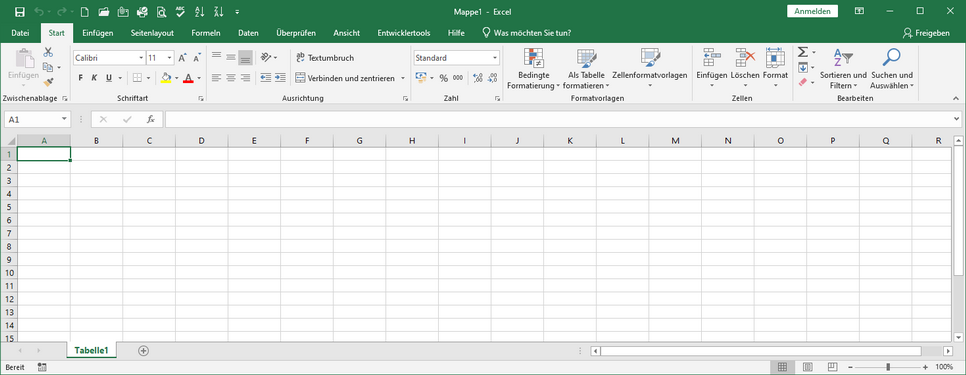Screen dimensions: 966x375
Task: Click the insert function fx icon
Action: point(150,119)
